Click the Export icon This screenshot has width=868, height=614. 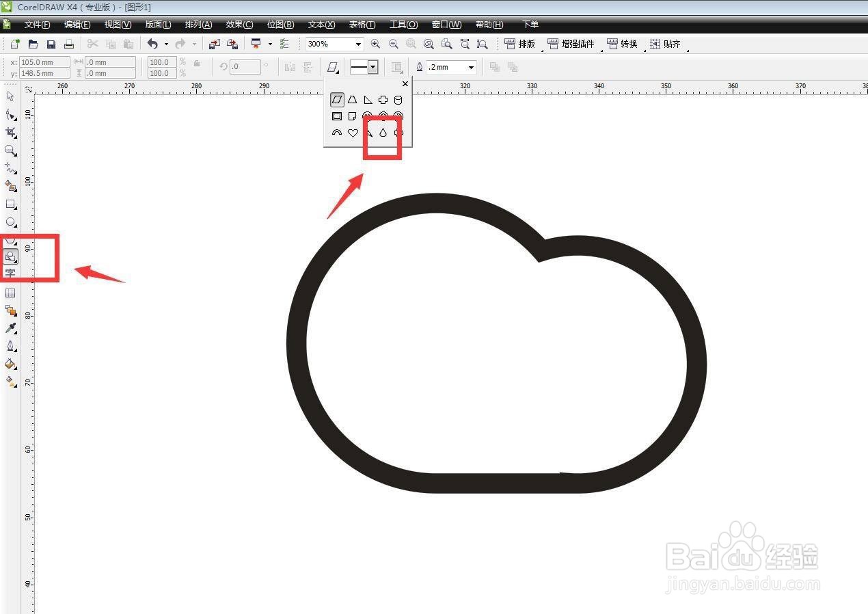click(232, 44)
